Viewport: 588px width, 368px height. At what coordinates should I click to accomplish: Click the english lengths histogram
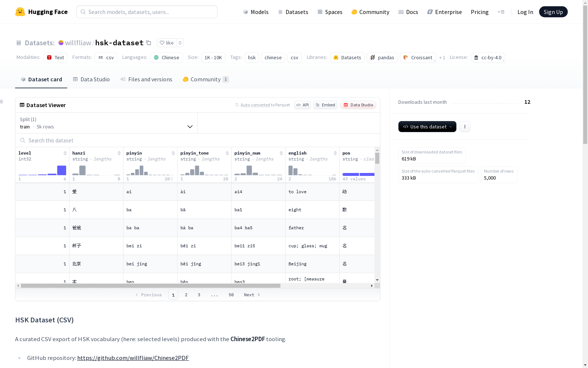[312, 170]
